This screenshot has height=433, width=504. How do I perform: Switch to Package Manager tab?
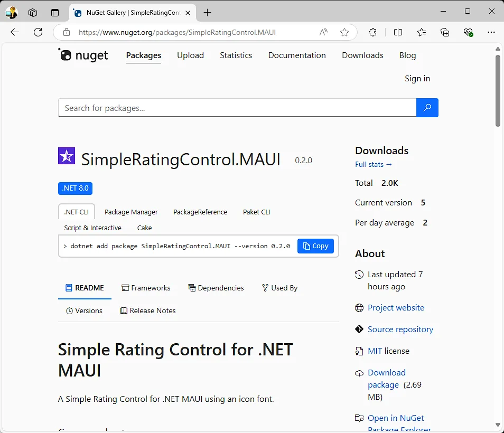click(131, 212)
